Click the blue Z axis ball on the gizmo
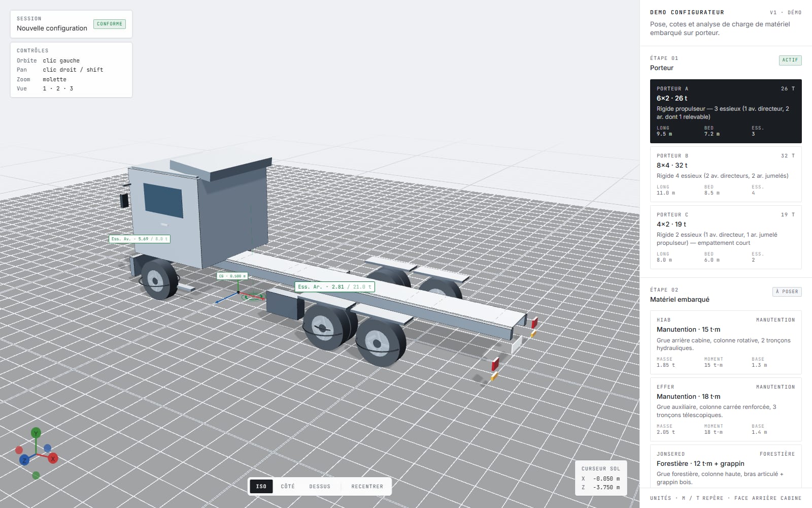Screen dimensions: 812x508 click(x=24, y=460)
